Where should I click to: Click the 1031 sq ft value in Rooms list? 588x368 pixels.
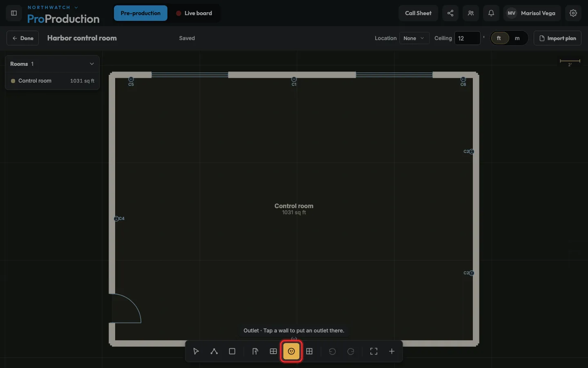(82, 81)
